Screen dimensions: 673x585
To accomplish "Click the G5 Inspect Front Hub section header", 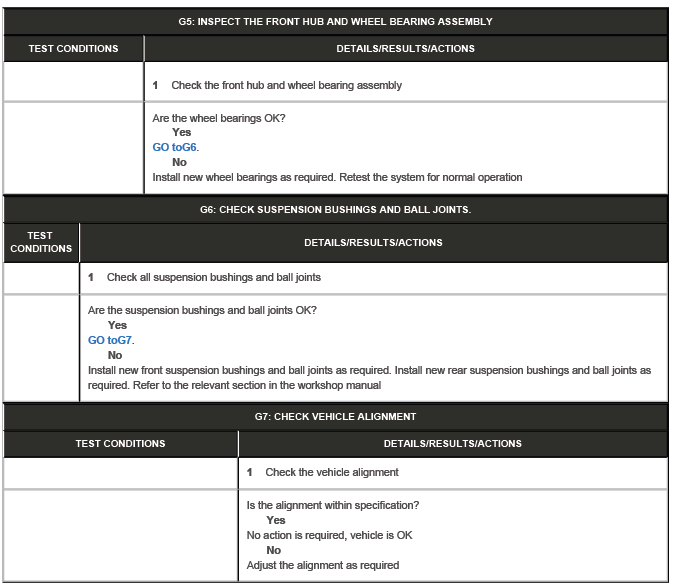I will pos(336,21).
